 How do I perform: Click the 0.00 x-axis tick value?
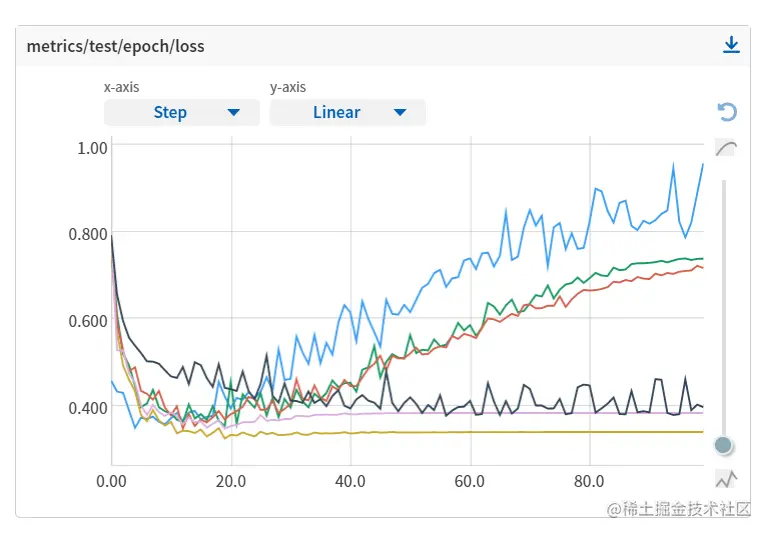click(x=111, y=481)
